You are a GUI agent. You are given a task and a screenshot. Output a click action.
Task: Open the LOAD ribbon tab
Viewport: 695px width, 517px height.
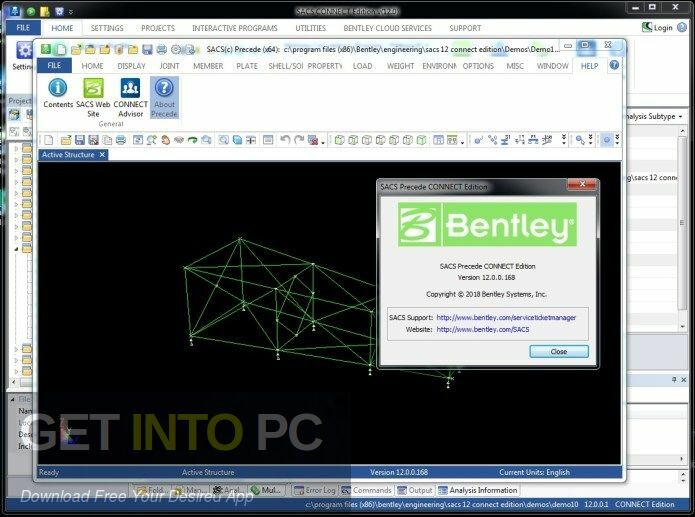pyautogui.click(x=363, y=66)
